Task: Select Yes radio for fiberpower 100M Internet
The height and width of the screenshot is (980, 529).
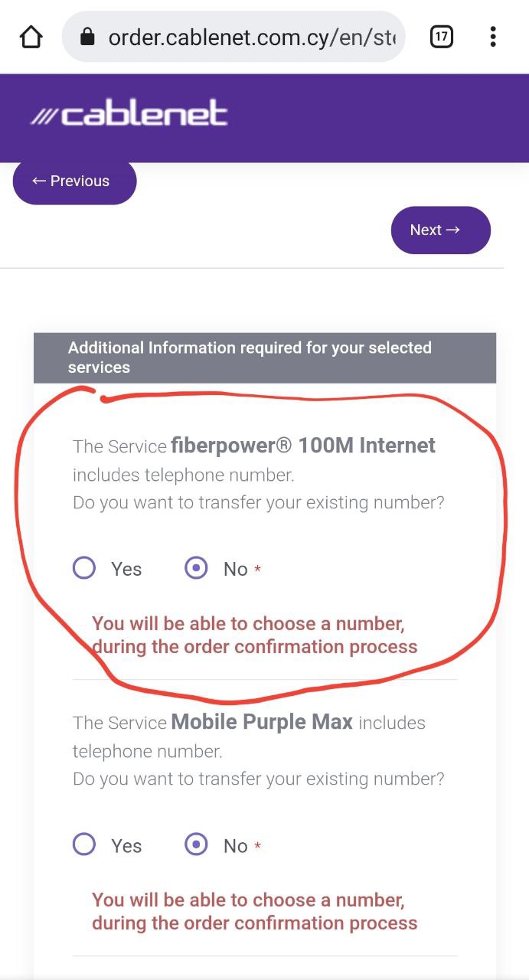Action: pos(84,568)
